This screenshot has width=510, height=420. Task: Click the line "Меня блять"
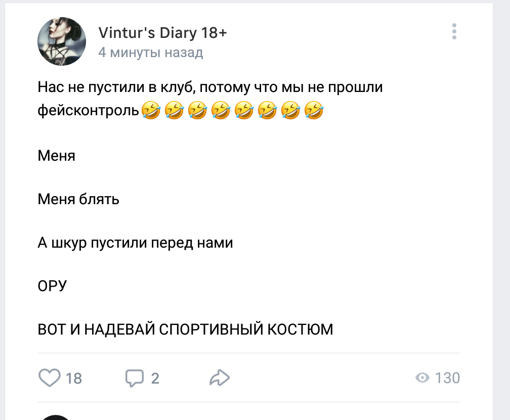pyautogui.click(x=78, y=199)
